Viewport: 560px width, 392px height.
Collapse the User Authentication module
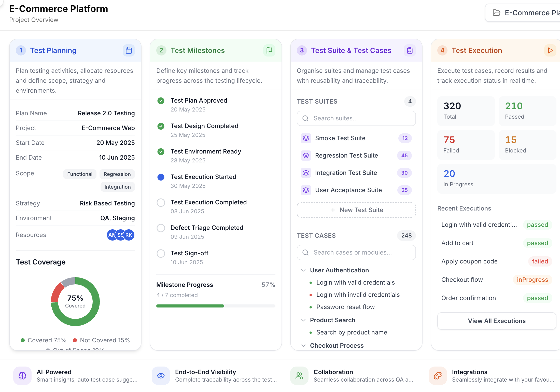click(303, 270)
